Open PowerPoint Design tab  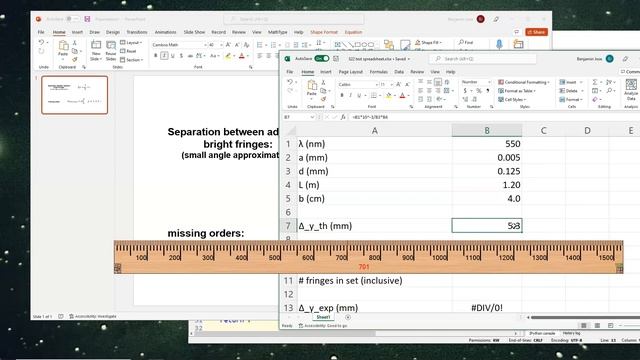pos(113,32)
